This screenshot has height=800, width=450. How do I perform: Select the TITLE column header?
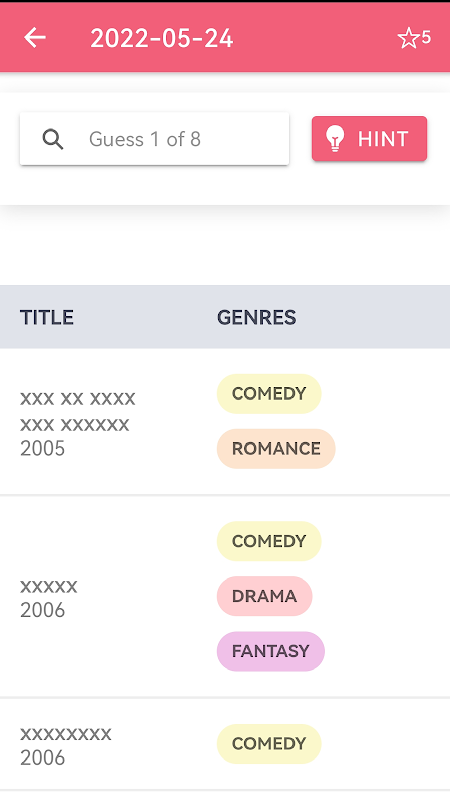[47, 317]
